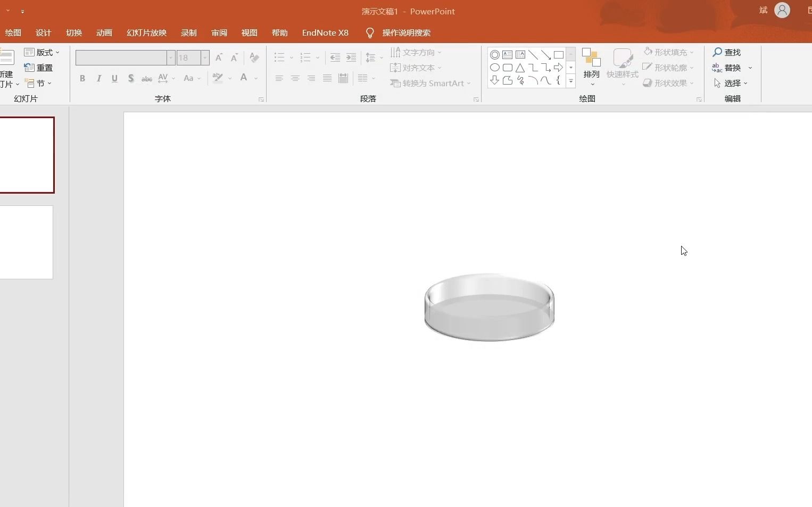Open the 文字方向 text direction dropdown
This screenshot has width=812, height=507.
[416, 52]
